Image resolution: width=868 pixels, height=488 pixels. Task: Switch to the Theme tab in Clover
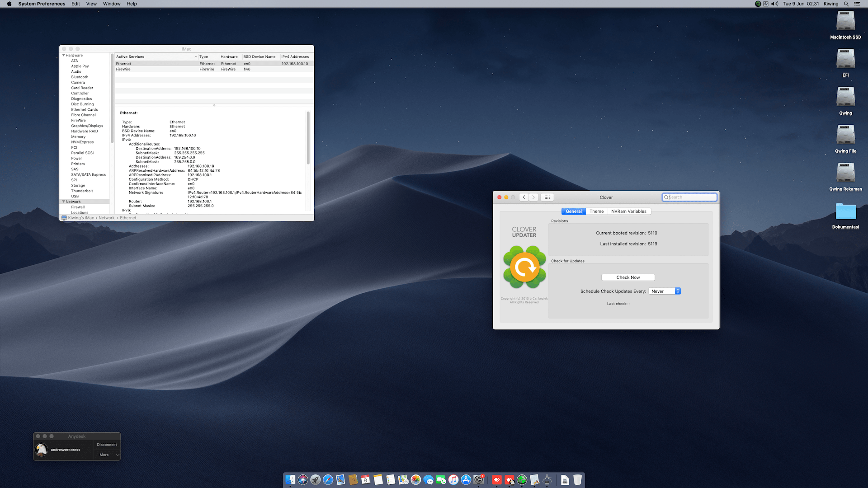click(x=596, y=211)
